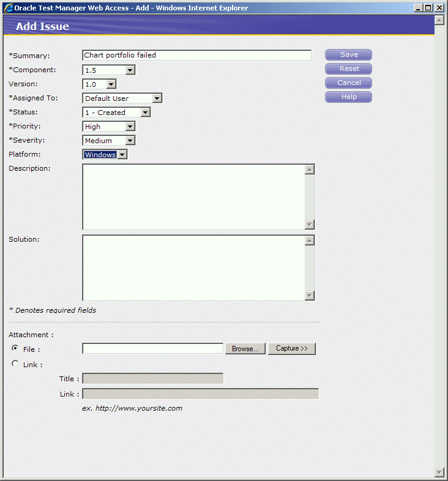Expand the Assigned To dropdown
Screen dimensions: 448x481
pyautogui.click(x=122, y=98)
